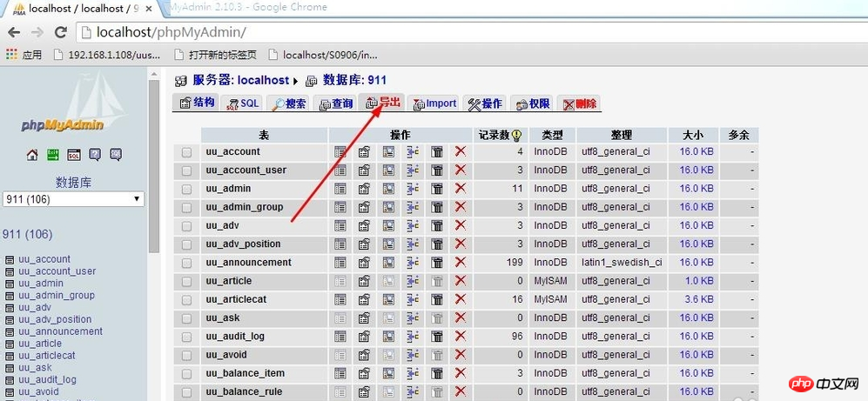Open the SQL query window icon in sidebar
868x401 pixels.
coord(74,155)
